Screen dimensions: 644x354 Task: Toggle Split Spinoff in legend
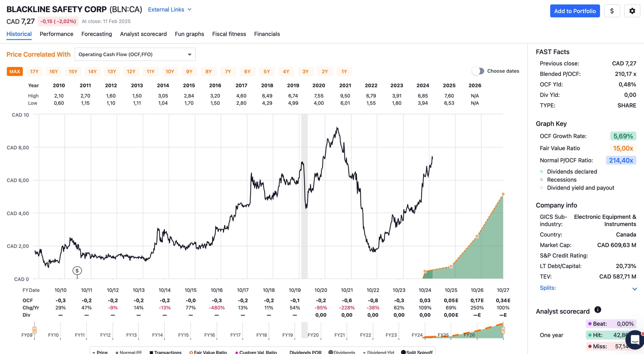(x=417, y=352)
